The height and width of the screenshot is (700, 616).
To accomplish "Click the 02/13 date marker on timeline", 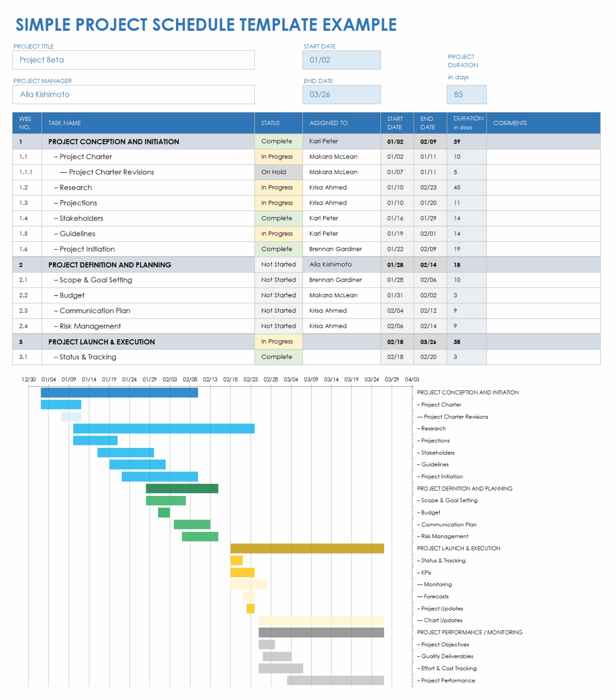I will click(210, 380).
